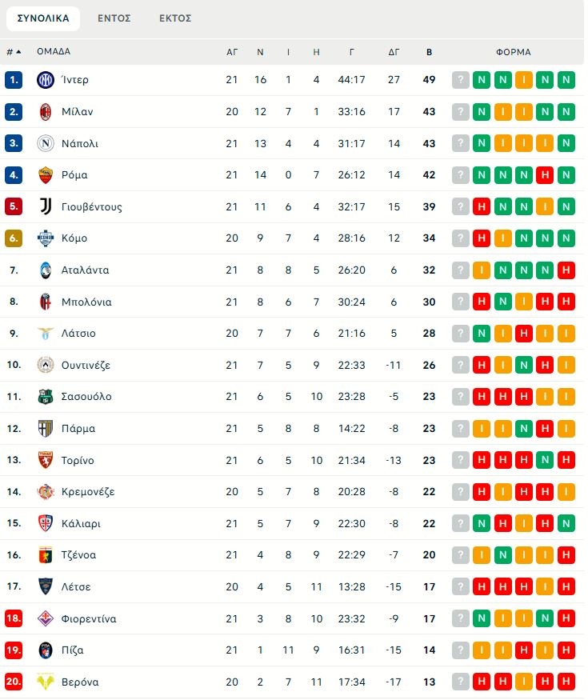Click the Verona club crest icon
Image resolution: width=588 pixels, height=700 pixels.
click(x=46, y=682)
